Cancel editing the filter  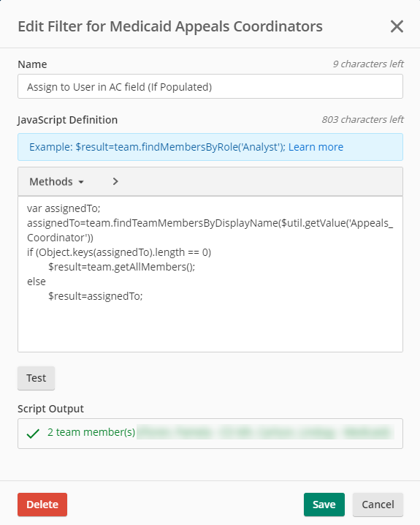tap(378, 505)
